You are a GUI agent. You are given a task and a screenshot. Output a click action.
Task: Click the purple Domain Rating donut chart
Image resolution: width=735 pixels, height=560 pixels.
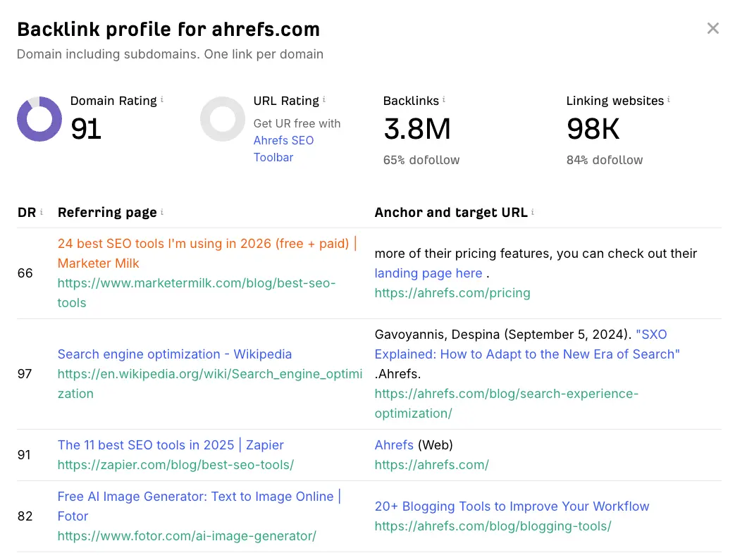pos(39,119)
